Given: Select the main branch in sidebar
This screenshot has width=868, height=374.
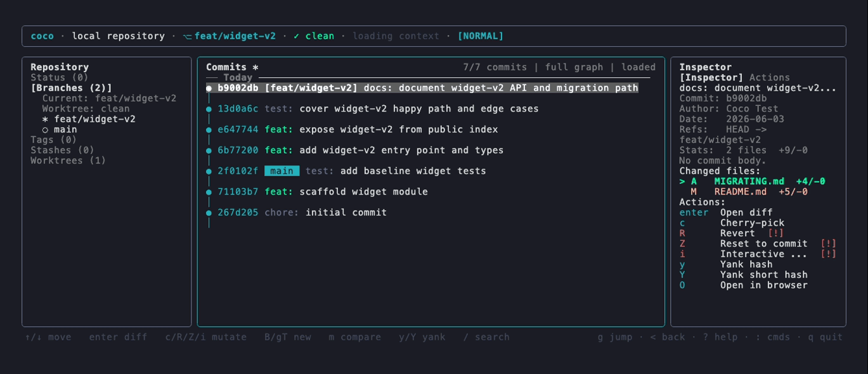Looking at the screenshot, I should [60, 129].
